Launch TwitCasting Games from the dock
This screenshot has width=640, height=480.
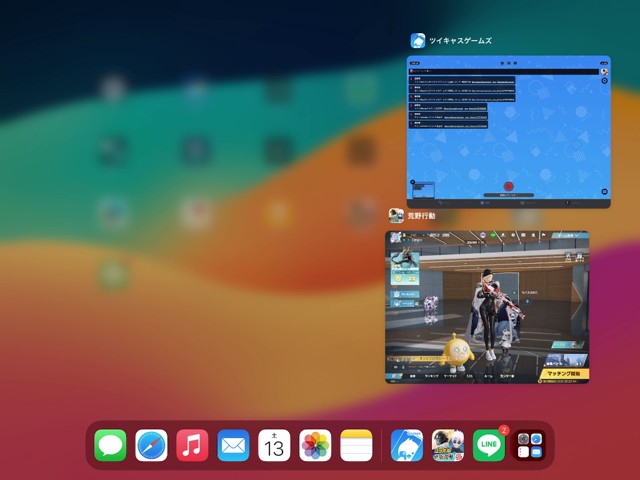[x=407, y=445]
